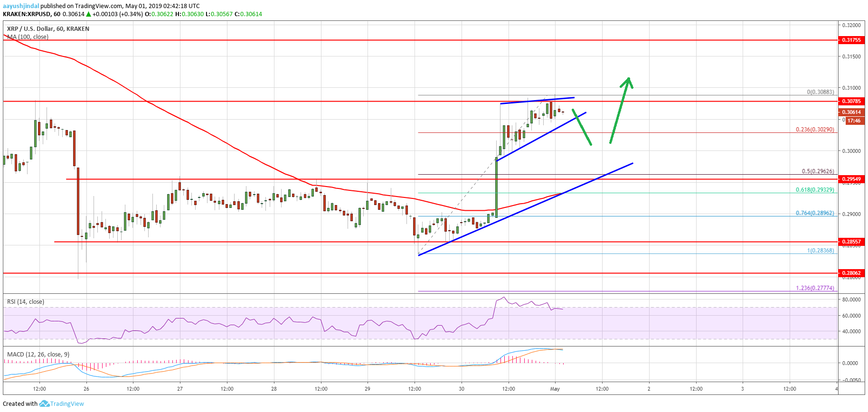
Task: Click the Fibonacci 0(0.30883) level label
Action: coord(821,92)
